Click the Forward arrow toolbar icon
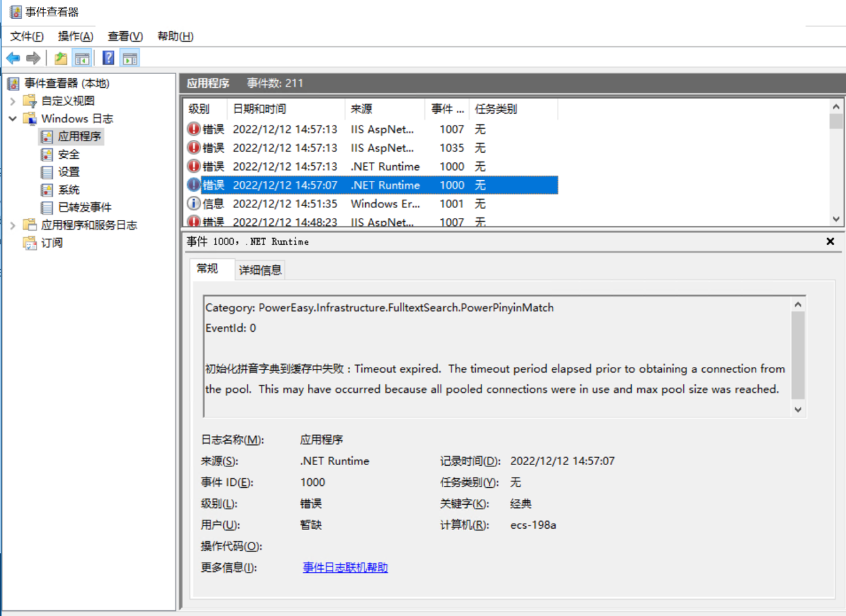Image resolution: width=846 pixels, height=616 pixels. pyautogui.click(x=33, y=59)
